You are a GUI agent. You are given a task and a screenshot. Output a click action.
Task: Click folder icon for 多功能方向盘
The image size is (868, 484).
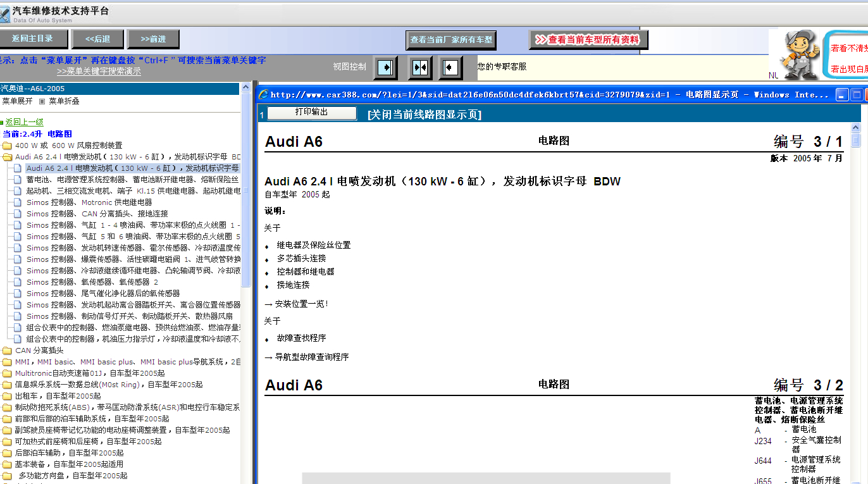[7, 476]
